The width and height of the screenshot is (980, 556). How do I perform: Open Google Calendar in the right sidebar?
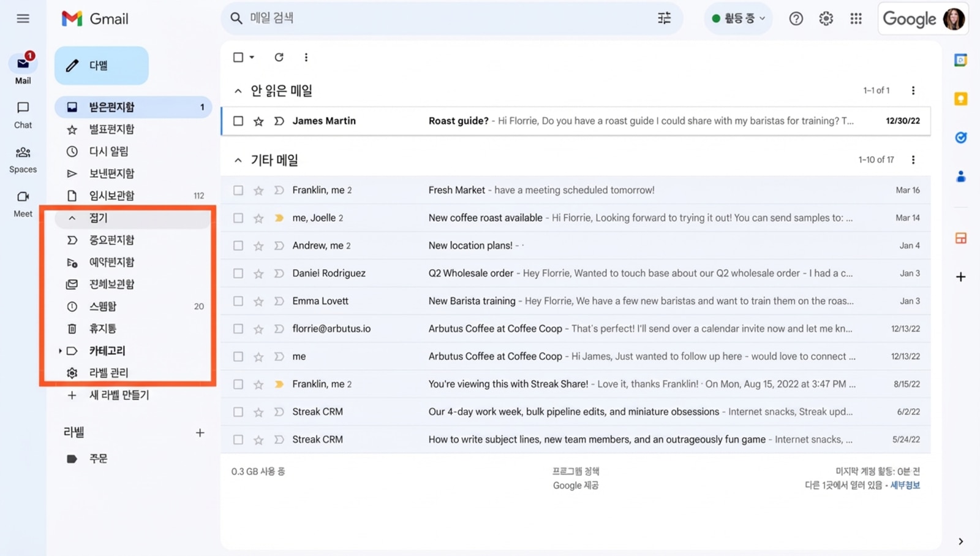coord(960,60)
